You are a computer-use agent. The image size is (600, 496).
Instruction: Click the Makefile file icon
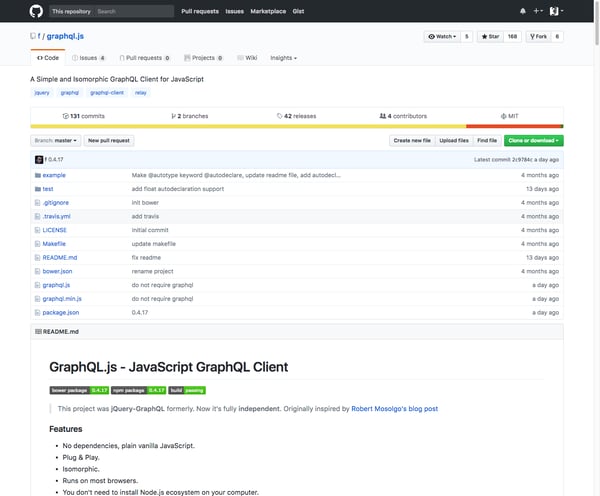(38, 244)
